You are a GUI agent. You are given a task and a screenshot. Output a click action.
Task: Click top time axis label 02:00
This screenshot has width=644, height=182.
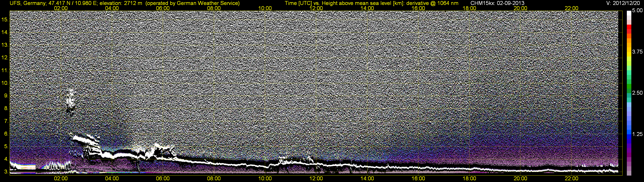click(61, 8)
